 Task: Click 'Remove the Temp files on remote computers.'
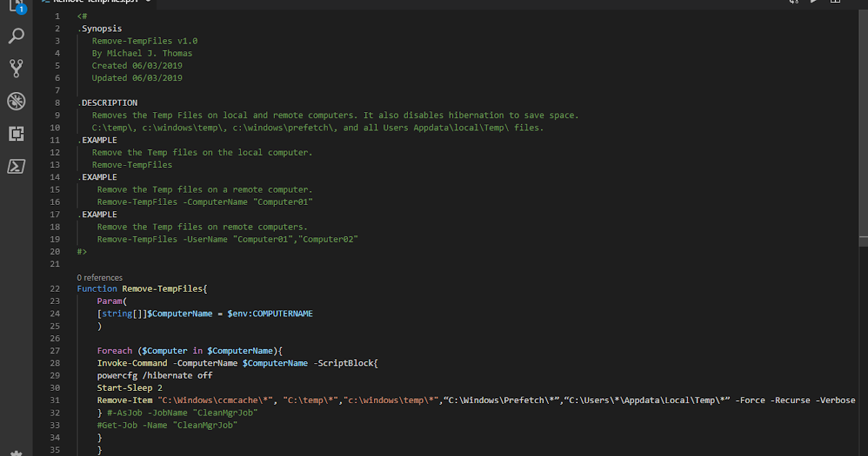(x=202, y=227)
